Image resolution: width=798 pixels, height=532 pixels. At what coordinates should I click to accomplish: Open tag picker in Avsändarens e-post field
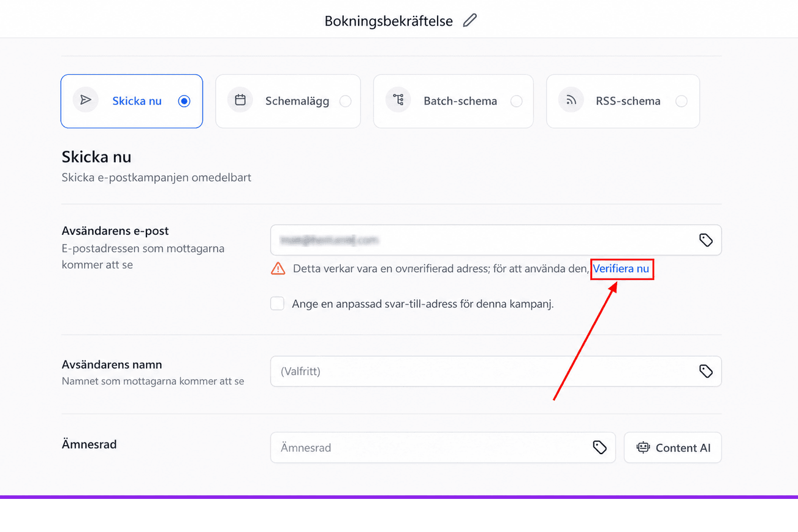coord(706,240)
